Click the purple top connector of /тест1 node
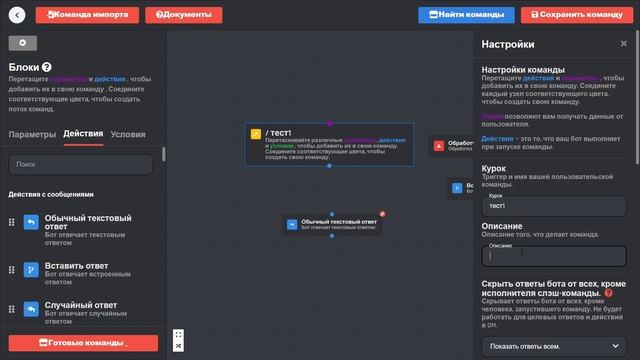This screenshot has height=360, width=640. (x=330, y=123)
